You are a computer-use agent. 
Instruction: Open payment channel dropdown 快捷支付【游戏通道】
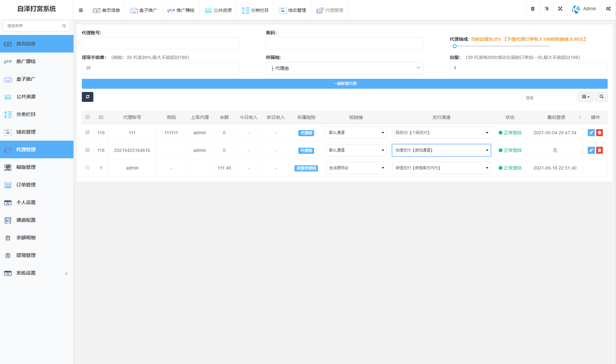(x=441, y=150)
